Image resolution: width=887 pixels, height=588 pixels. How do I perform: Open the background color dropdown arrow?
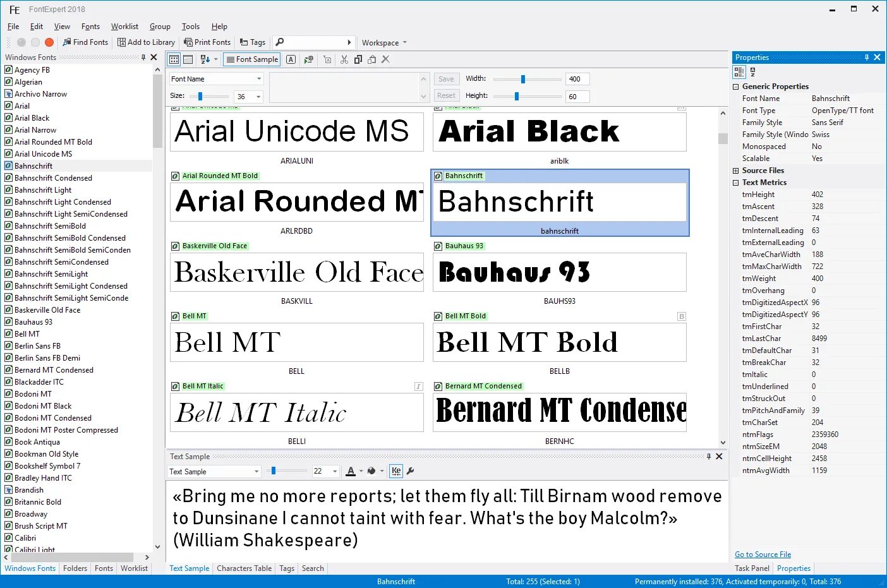click(x=382, y=471)
